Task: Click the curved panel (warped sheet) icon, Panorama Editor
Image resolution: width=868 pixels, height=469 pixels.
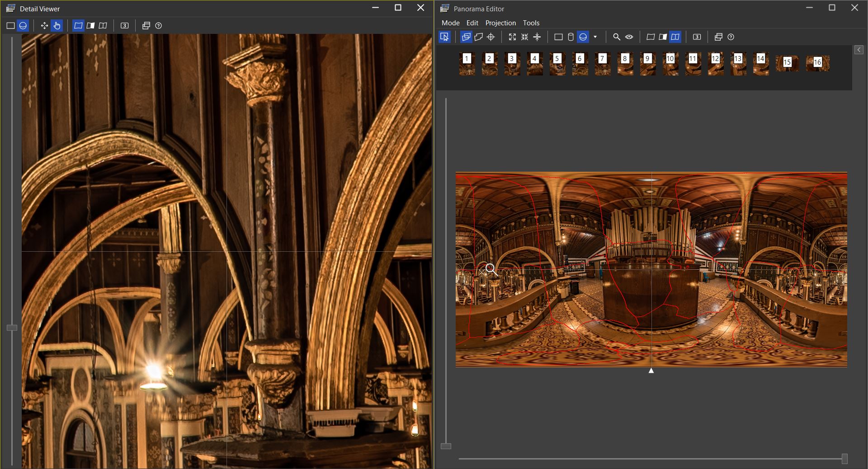Action: 651,37
